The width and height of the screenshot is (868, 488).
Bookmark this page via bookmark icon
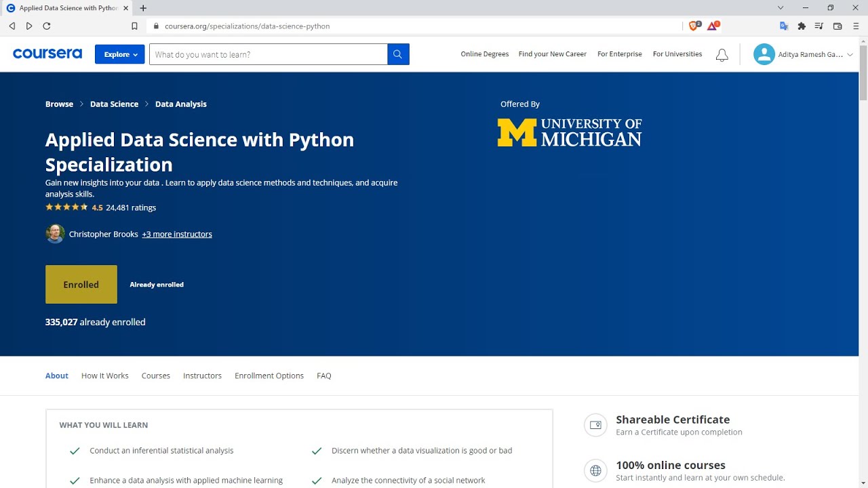[x=134, y=26]
